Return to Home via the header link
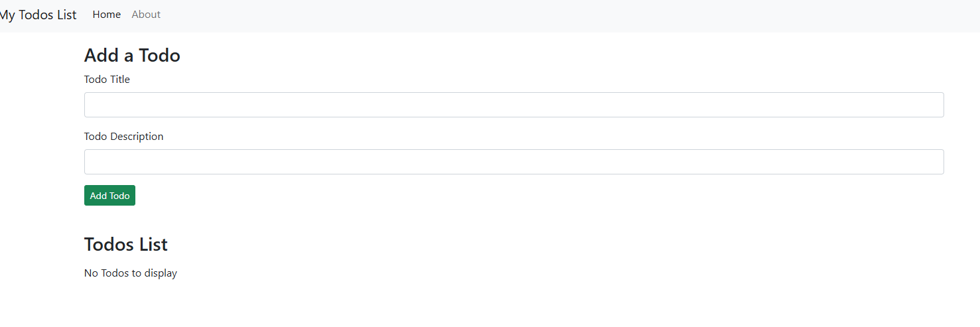The image size is (980, 327). tap(107, 15)
